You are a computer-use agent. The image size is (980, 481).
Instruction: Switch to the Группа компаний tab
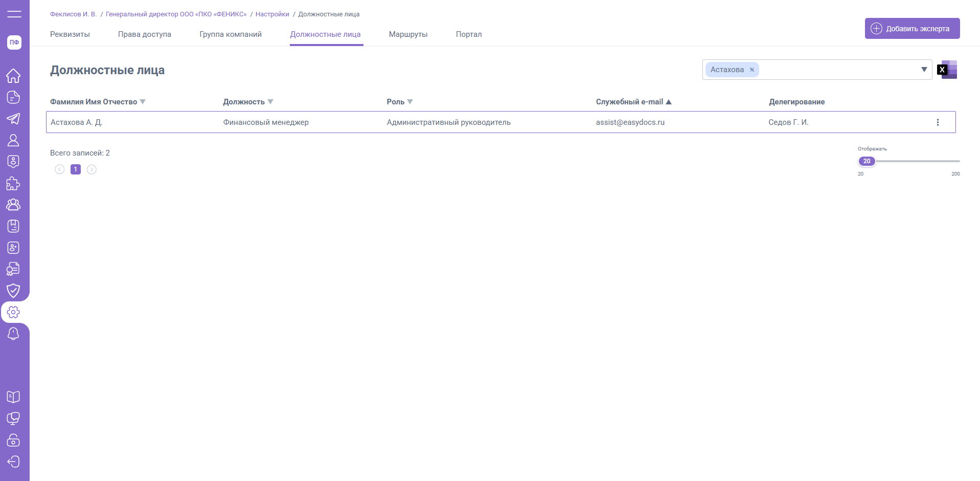[x=231, y=34]
